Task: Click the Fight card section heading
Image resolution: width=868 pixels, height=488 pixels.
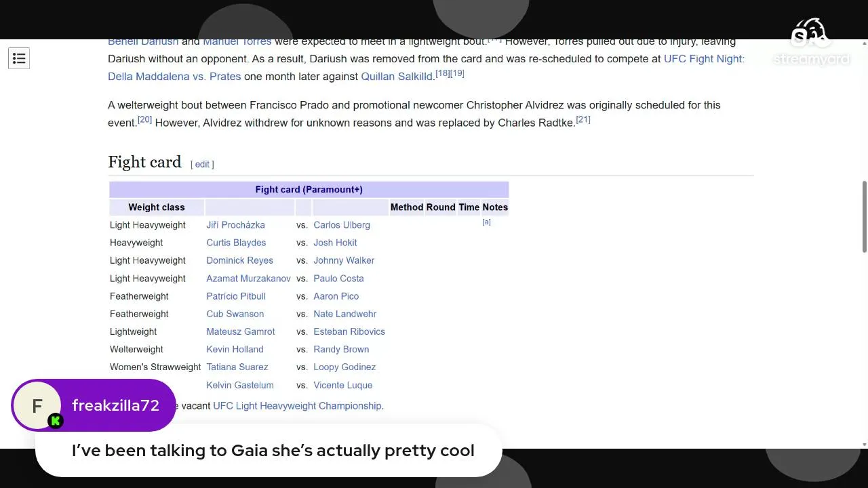Action: coord(144,162)
